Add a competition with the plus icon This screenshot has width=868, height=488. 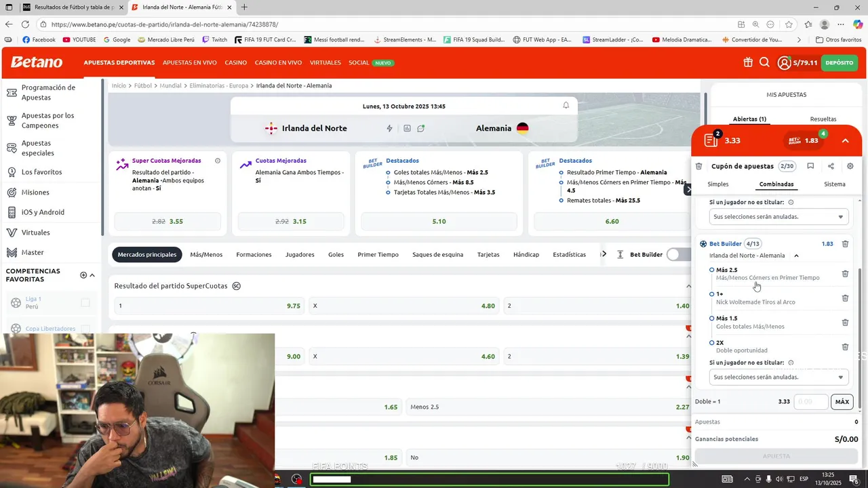click(x=83, y=275)
